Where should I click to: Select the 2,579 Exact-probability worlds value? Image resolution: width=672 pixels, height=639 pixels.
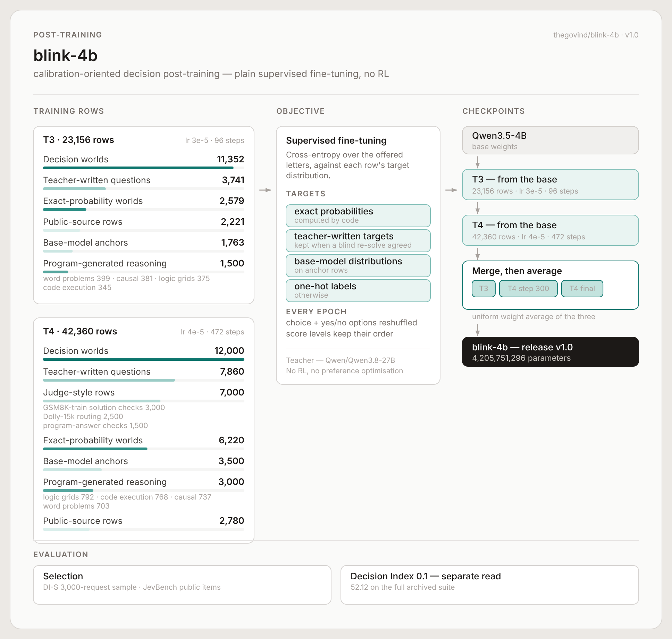(x=232, y=201)
